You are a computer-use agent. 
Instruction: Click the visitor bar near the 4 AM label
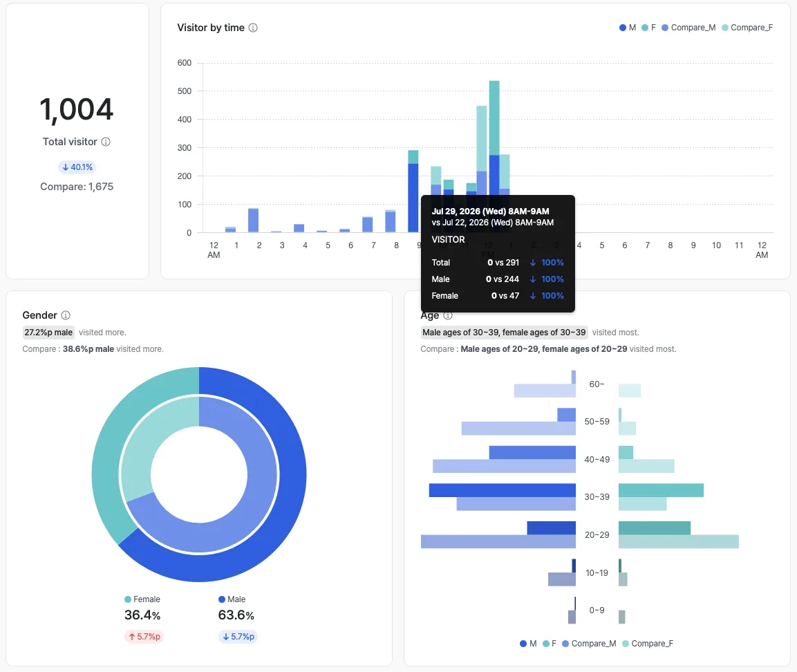click(x=299, y=228)
